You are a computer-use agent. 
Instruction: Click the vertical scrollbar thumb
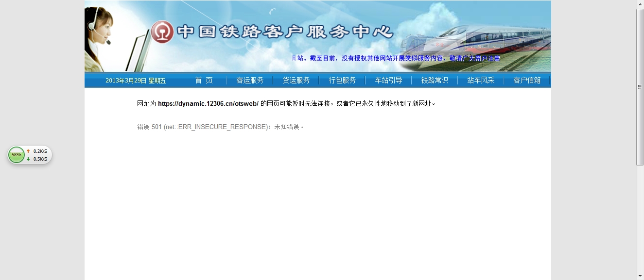(640, 87)
